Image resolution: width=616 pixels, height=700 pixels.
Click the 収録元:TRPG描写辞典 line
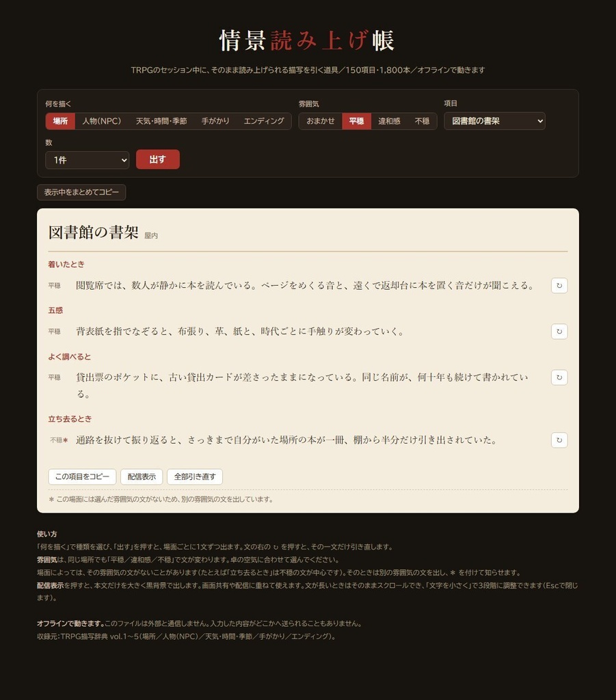click(186, 636)
